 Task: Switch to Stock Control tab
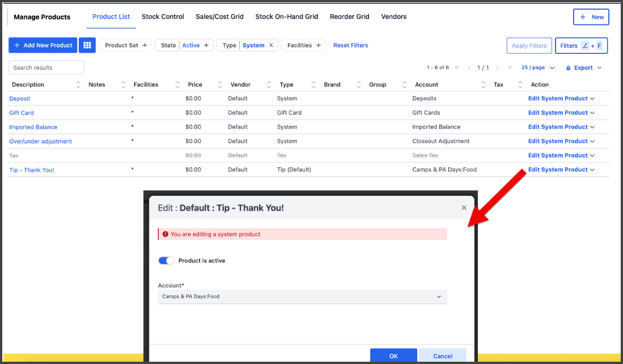pyautogui.click(x=163, y=16)
